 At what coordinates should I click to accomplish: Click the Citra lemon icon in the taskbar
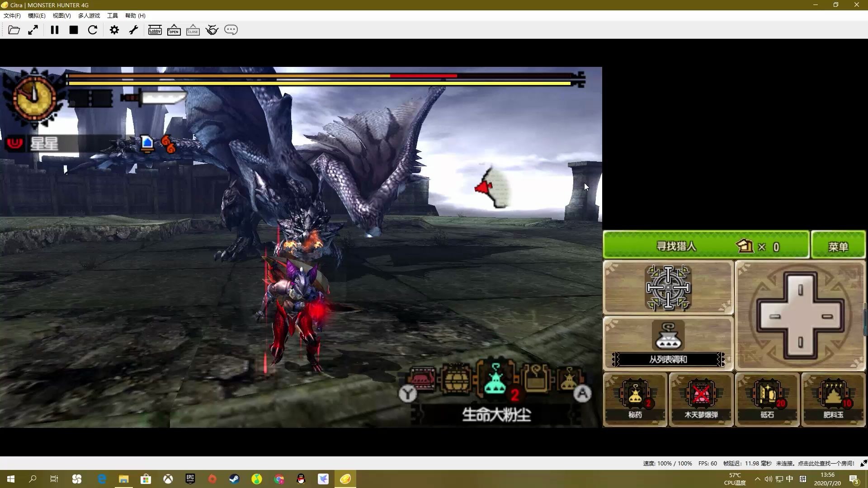tap(345, 479)
